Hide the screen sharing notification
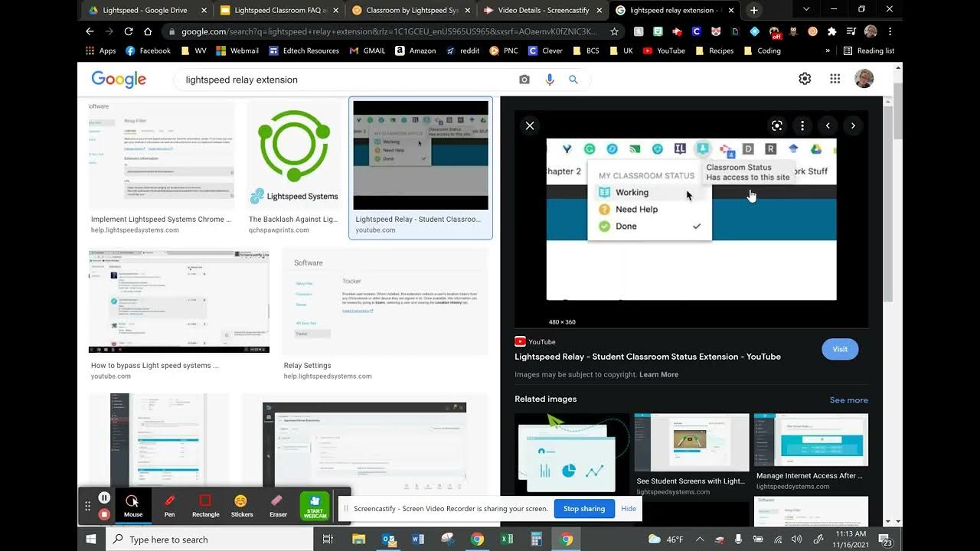The image size is (980, 551). [629, 508]
